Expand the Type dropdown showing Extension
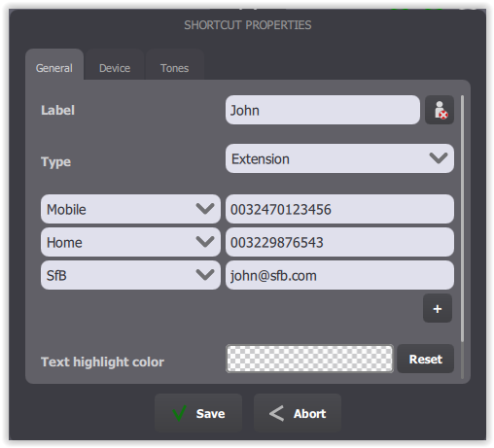Screen dimensions: 494x448 339,158
